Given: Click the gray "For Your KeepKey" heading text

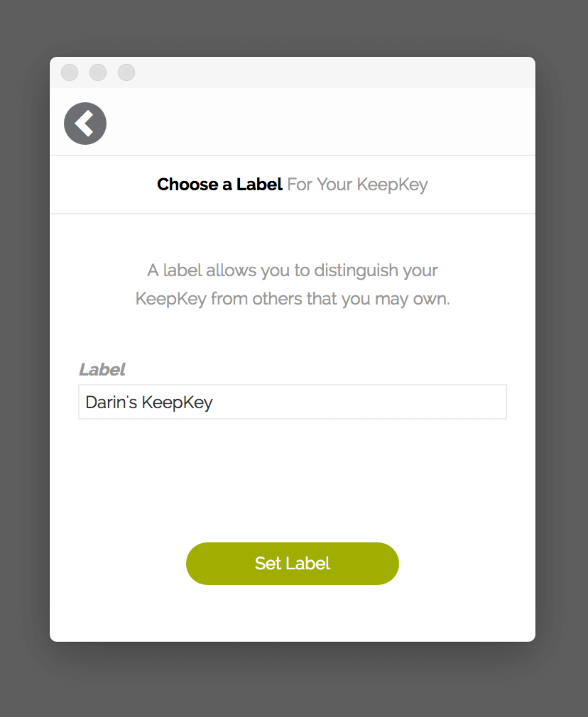Looking at the screenshot, I should (357, 185).
